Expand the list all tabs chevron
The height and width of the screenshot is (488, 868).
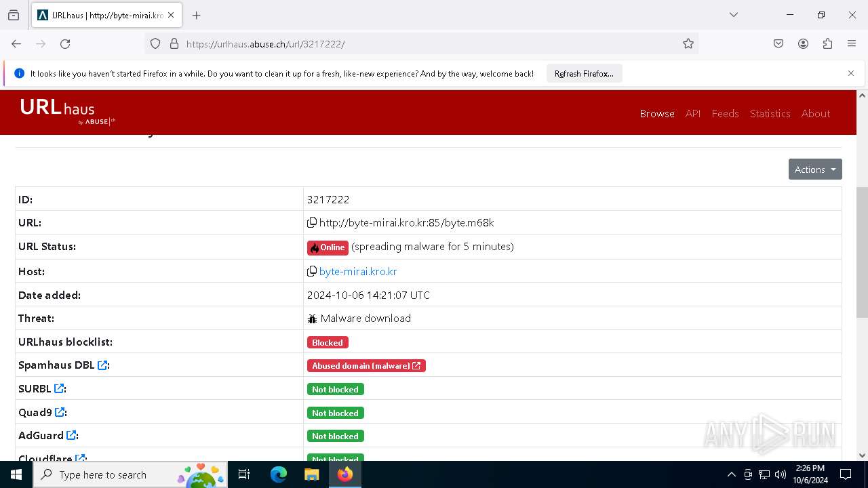coord(733,15)
